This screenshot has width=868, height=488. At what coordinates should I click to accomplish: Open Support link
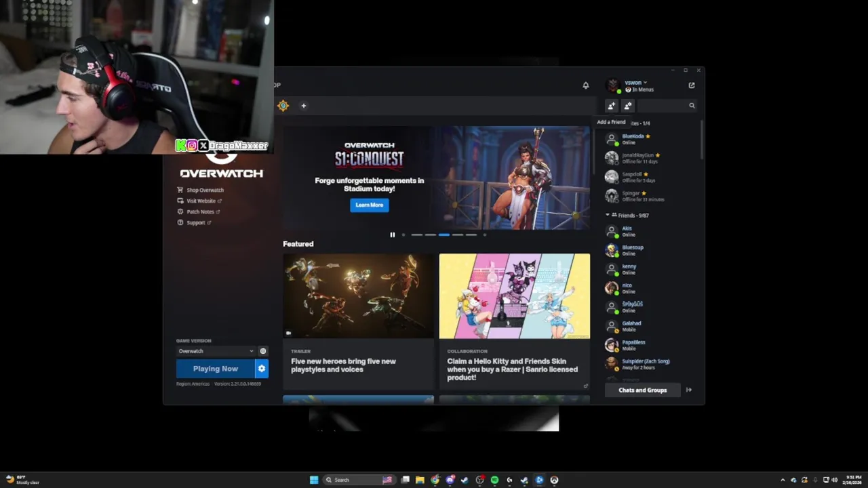195,222
